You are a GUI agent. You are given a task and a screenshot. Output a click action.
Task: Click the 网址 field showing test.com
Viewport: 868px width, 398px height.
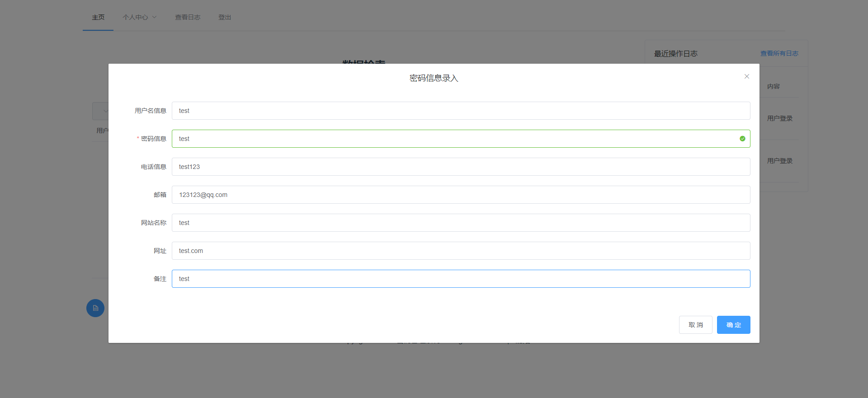tap(461, 251)
